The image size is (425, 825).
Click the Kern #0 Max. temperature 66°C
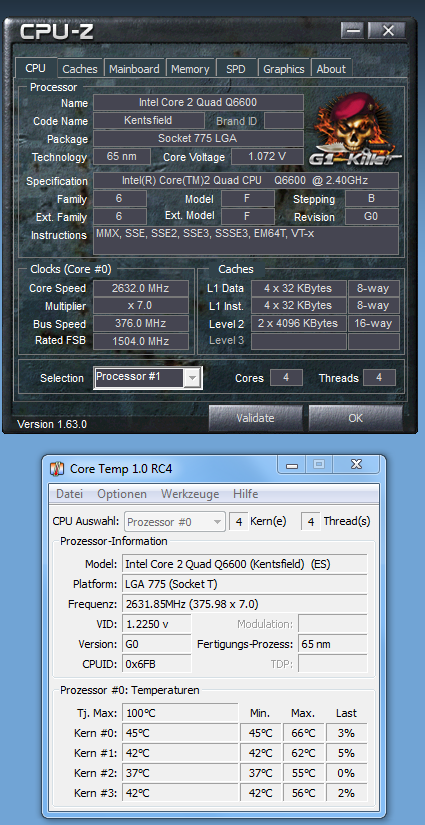tap(303, 733)
